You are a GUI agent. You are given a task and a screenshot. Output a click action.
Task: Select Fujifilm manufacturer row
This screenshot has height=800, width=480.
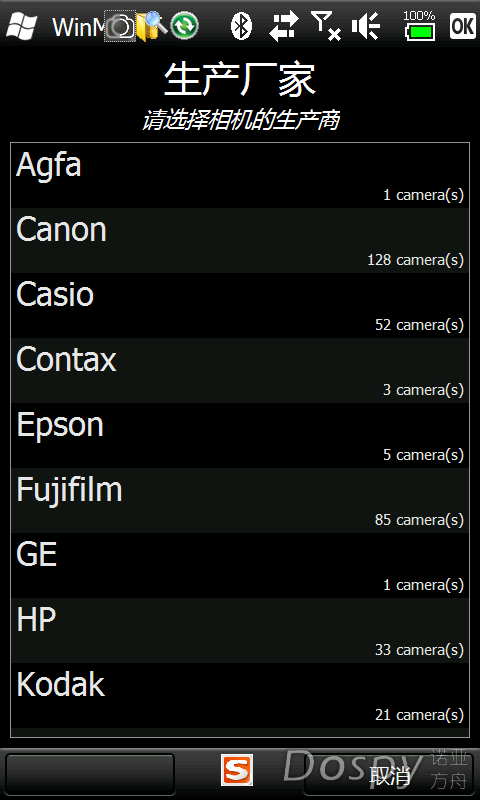[240, 501]
